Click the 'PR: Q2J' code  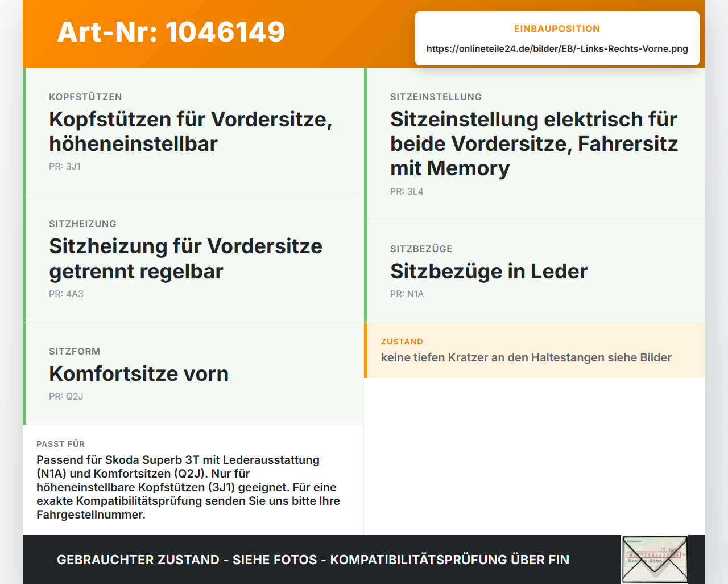(x=66, y=396)
